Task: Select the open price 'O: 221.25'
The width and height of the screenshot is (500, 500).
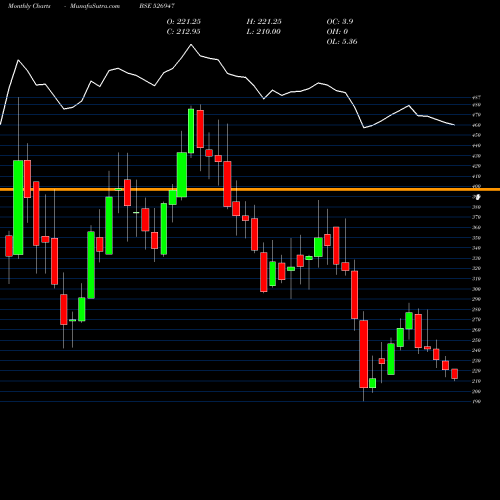Action: click(x=184, y=21)
